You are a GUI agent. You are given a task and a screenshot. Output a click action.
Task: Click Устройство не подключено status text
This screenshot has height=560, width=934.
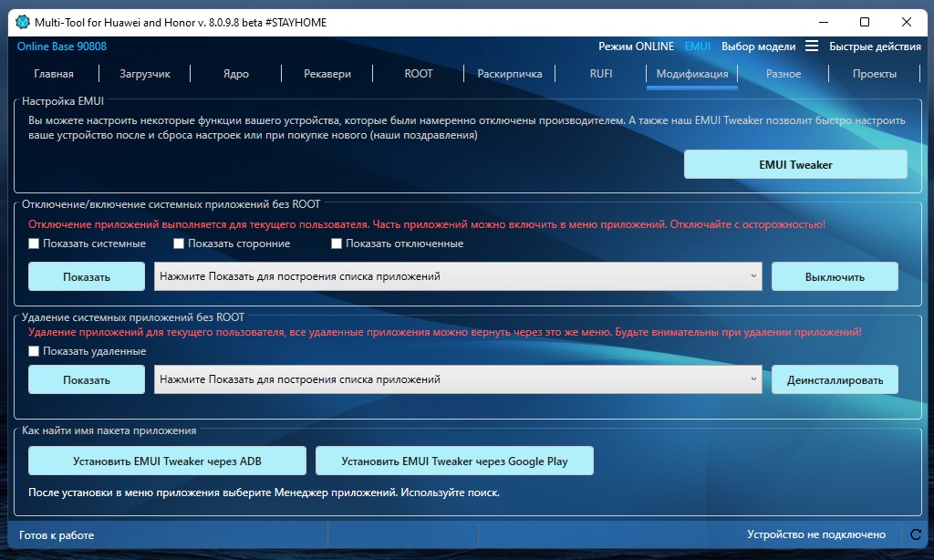pos(816,534)
